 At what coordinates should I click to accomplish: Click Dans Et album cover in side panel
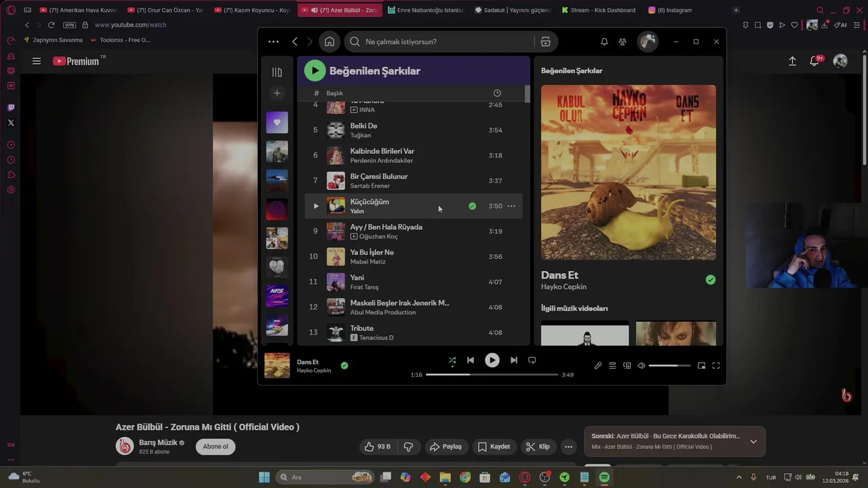point(628,172)
